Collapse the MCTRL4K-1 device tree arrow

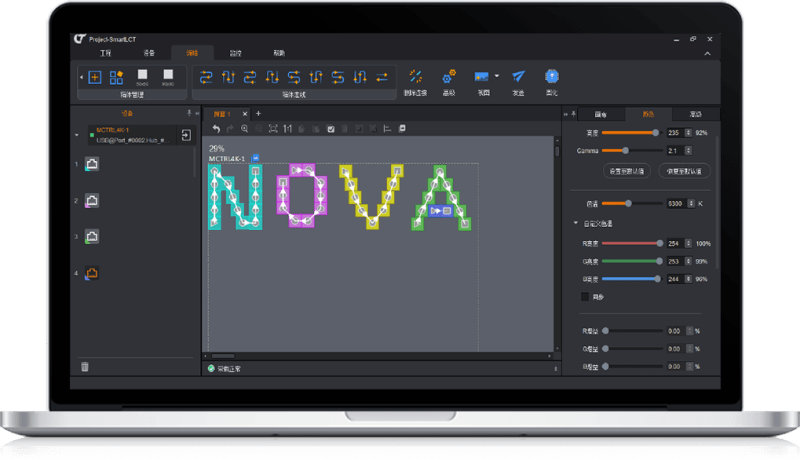[x=77, y=135]
